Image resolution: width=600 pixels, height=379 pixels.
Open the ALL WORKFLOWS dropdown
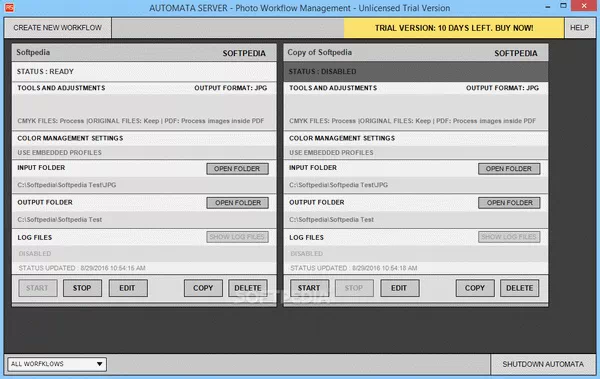coord(57,364)
